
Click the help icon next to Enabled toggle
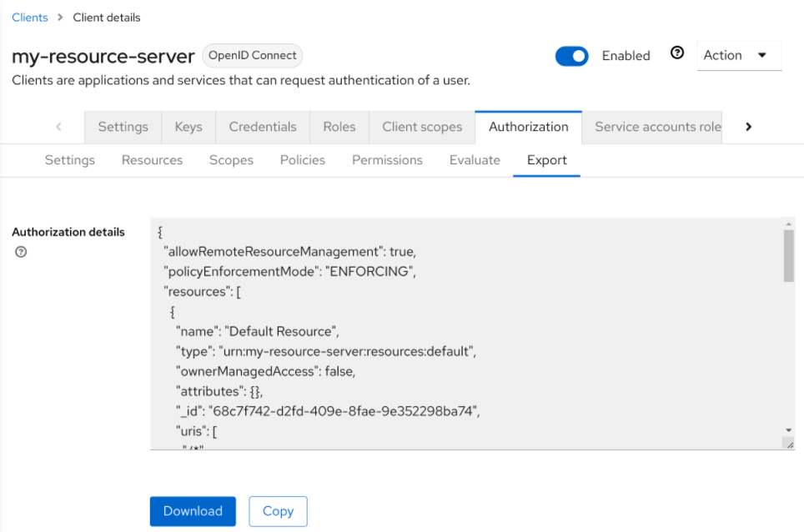tap(677, 53)
